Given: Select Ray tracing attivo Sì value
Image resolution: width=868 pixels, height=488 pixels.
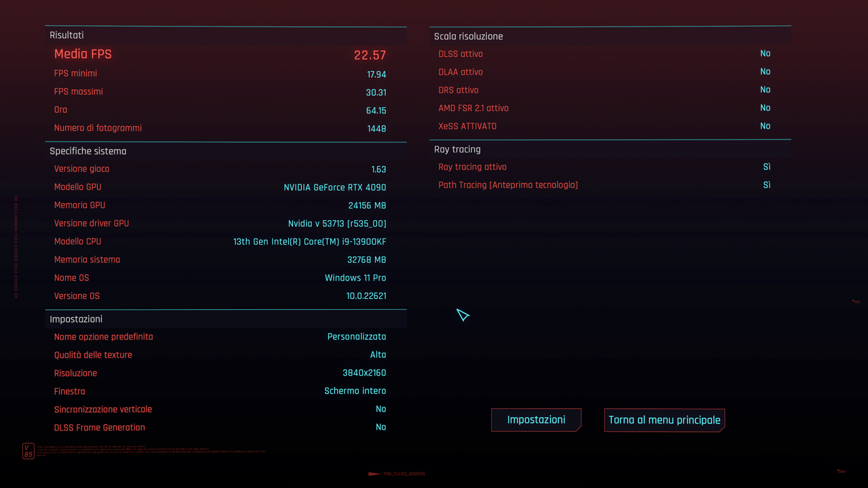Looking at the screenshot, I should [x=767, y=167].
